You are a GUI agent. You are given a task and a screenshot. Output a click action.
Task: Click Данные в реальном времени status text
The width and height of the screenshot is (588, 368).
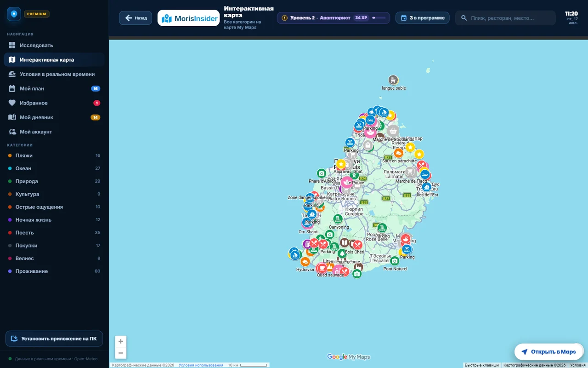[x=56, y=359]
